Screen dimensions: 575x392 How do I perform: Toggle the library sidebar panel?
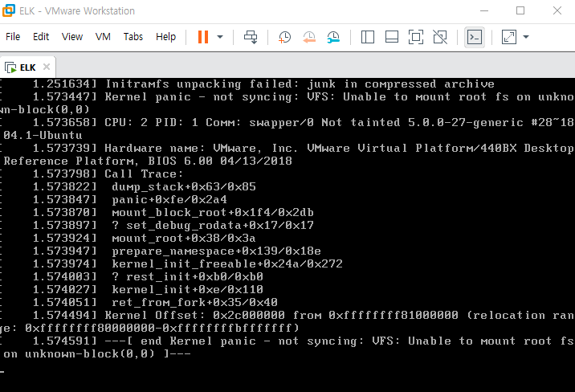pyautogui.click(x=368, y=37)
